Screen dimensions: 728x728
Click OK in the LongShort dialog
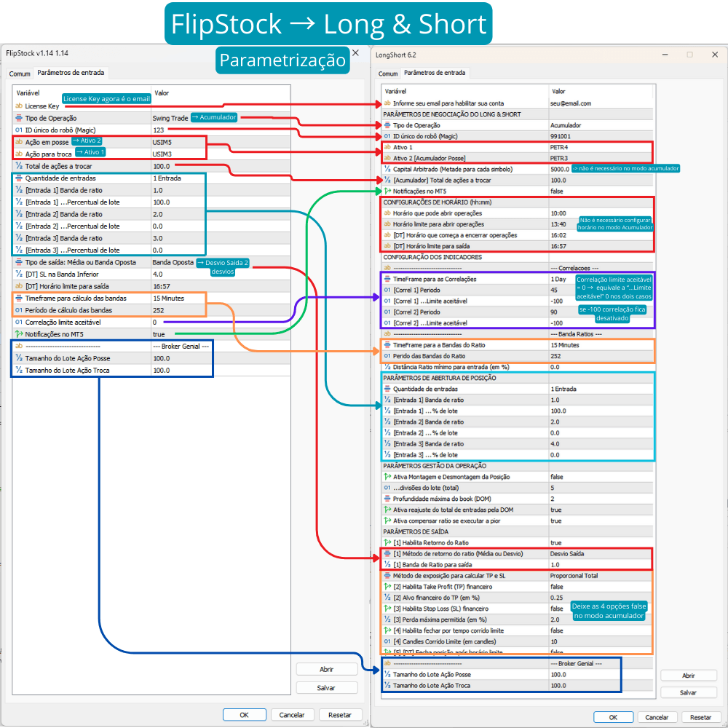click(613, 717)
